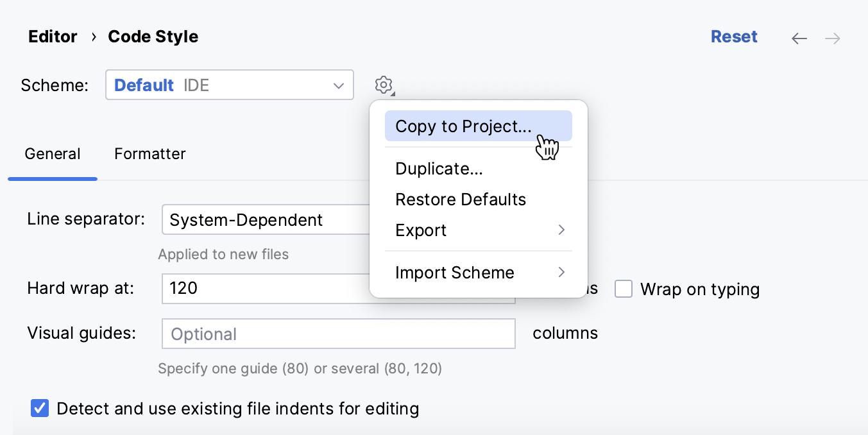Click Restore Defaults in the menu
The width and height of the screenshot is (868, 435).
[461, 199]
